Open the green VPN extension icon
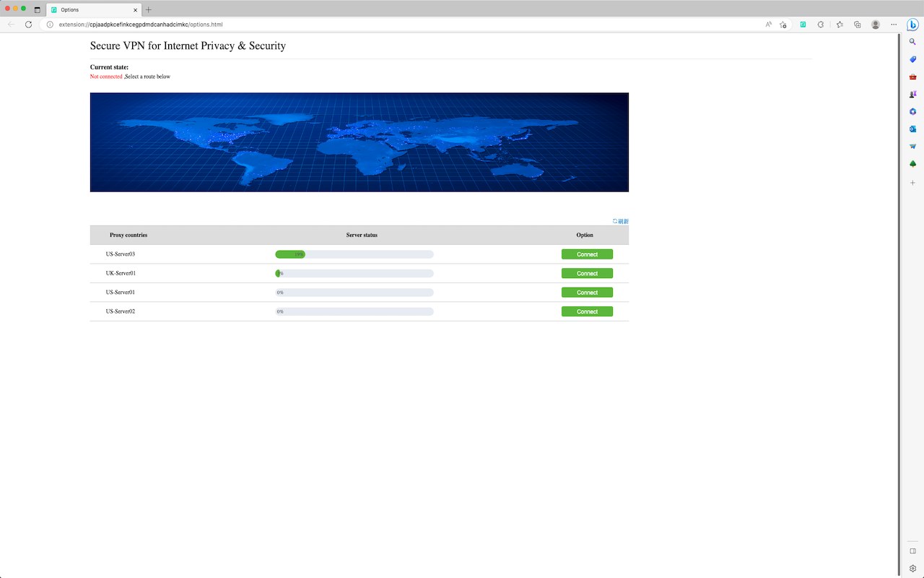 click(x=803, y=25)
